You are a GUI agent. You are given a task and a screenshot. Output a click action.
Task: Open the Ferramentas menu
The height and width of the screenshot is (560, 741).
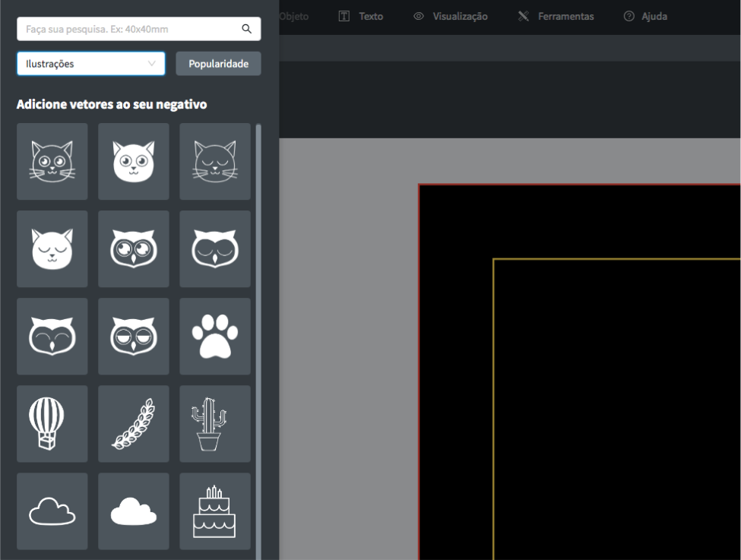pyautogui.click(x=556, y=16)
